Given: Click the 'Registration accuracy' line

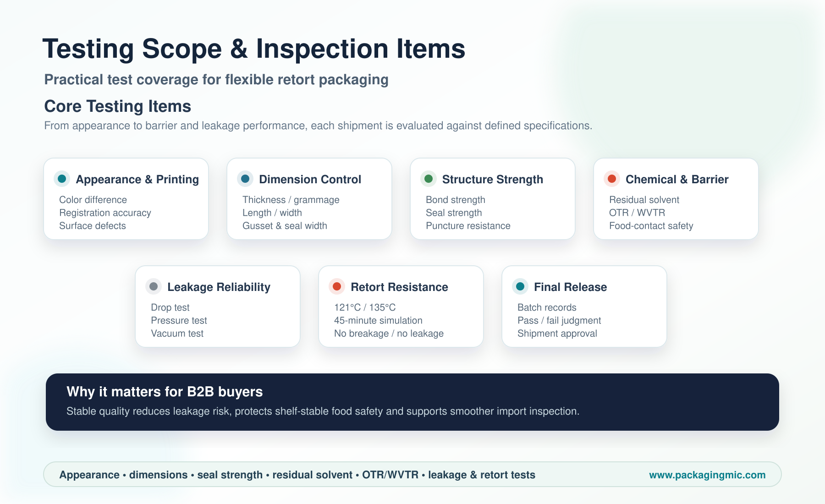Looking at the screenshot, I should (x=105, y=213).
